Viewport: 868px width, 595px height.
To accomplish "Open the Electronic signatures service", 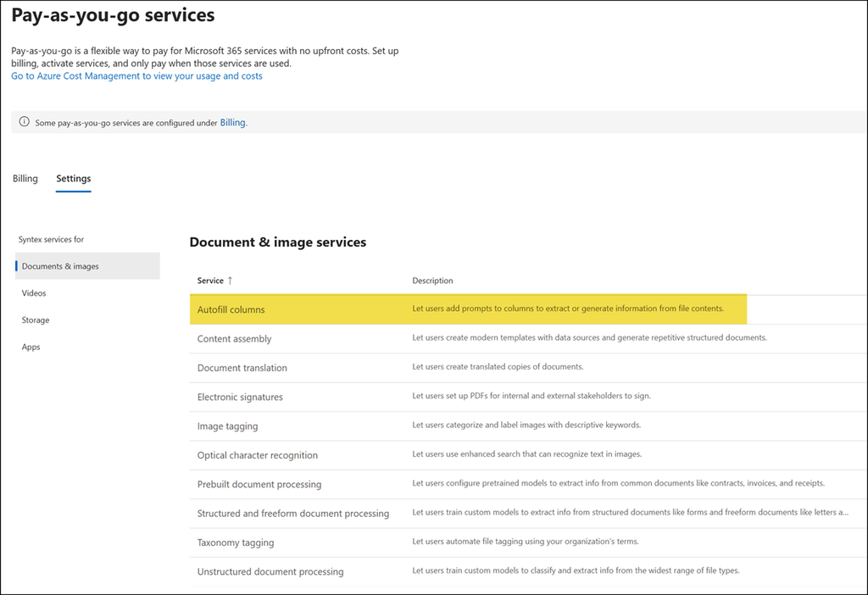I will pyautogui.click(x=240, y=397).
